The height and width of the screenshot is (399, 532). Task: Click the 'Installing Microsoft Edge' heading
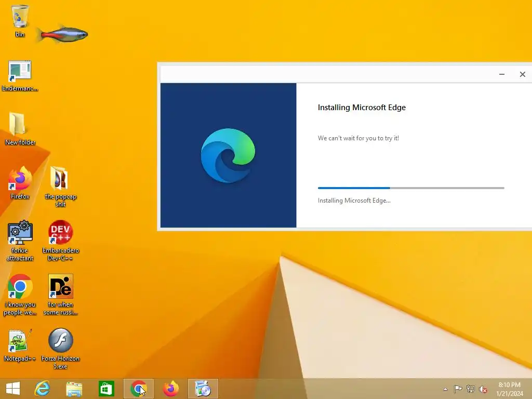coord(362,108)
